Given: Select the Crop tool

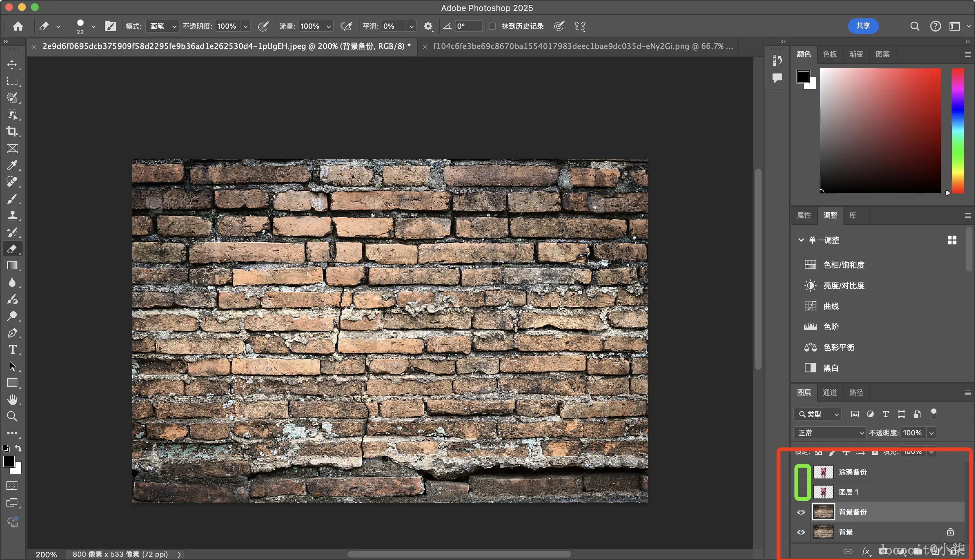Looking at the screenshot, I should pos(12,131).
